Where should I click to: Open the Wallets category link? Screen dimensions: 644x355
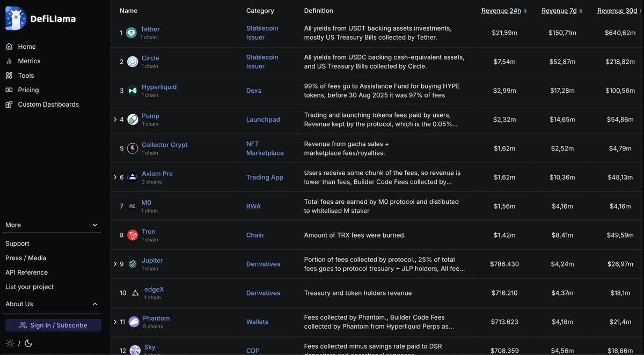coord(257,322)
